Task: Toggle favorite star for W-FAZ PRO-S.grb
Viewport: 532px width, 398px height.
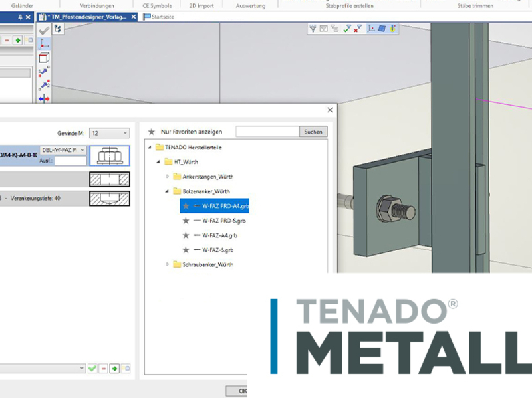Action: (x=186, y=221)
